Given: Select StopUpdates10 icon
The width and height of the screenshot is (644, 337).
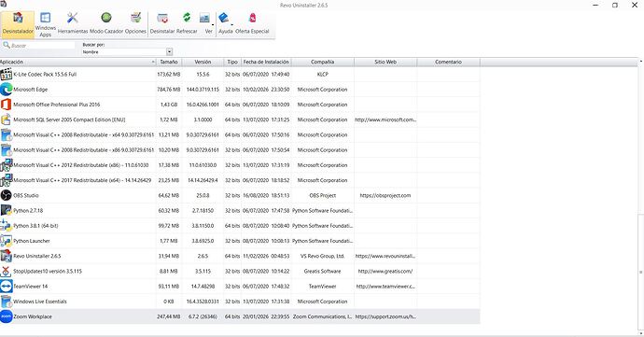Looking at the screenshot, I should pos(7,272).
